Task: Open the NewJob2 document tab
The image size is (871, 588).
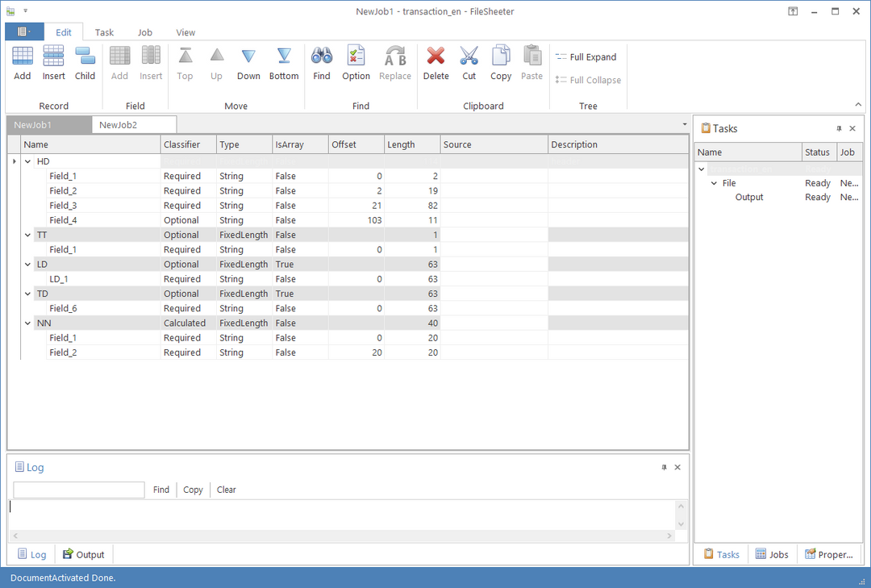Action: point(119,125)
